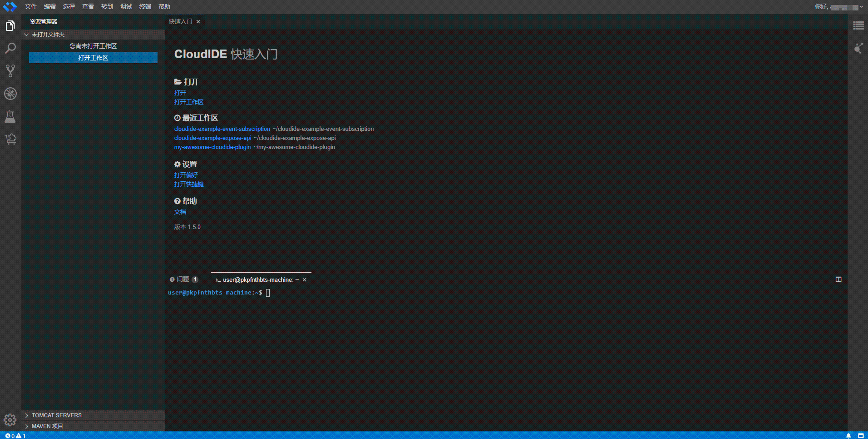This screenshot has height=439, width=868.
Task: Open the connection graph icon in right sidebar
Action: pos(858,48)
